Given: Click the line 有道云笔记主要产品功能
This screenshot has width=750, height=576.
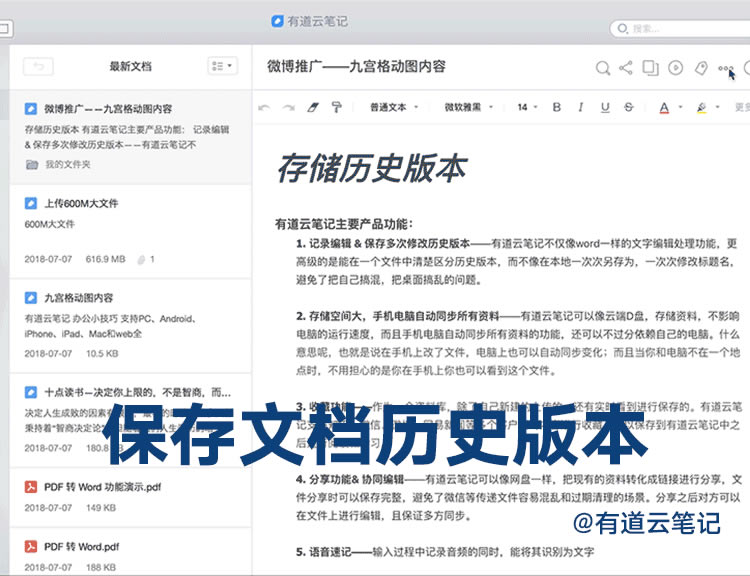Looking at the screenshot, I should tap(343, 223).
